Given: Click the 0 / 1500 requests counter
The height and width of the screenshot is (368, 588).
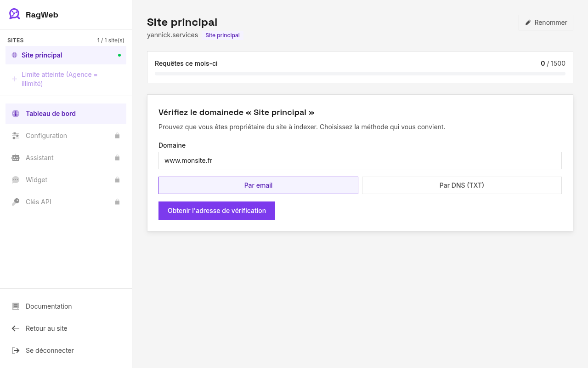Looking at the screenshot, I should [x=553, y=63].
